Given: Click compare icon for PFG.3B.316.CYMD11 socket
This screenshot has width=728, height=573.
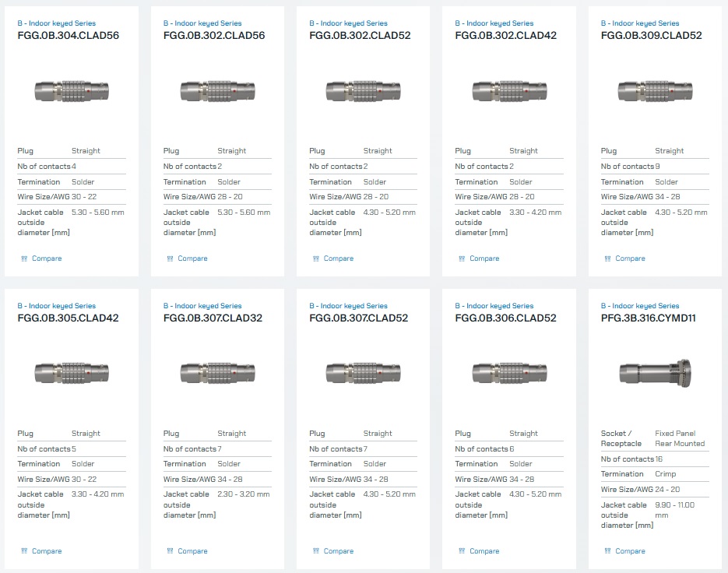Looking at the screenshot, I should pyautogui.click(x=607, y=551).
